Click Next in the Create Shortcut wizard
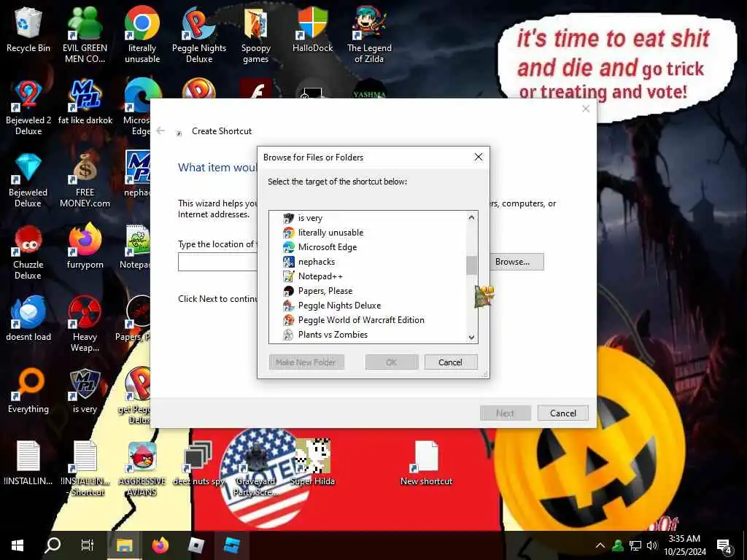 [x=505, y=413]
